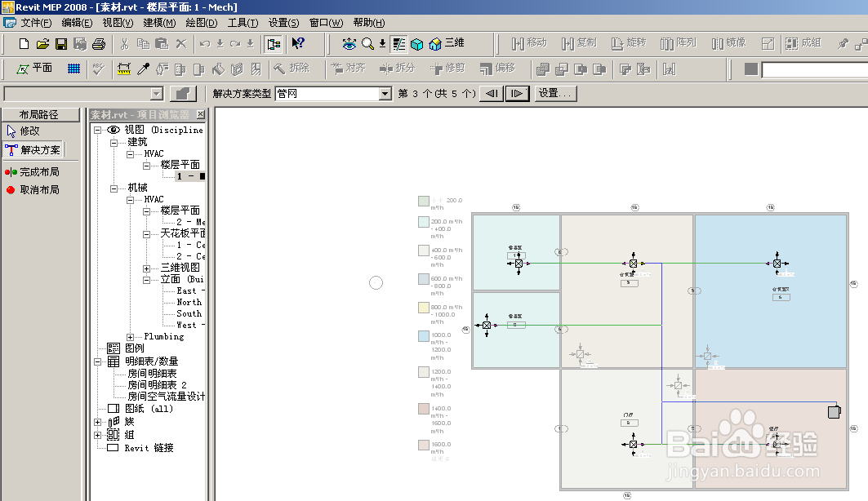
Task: Click the Cut scissors icon
Action: point(124,44)
